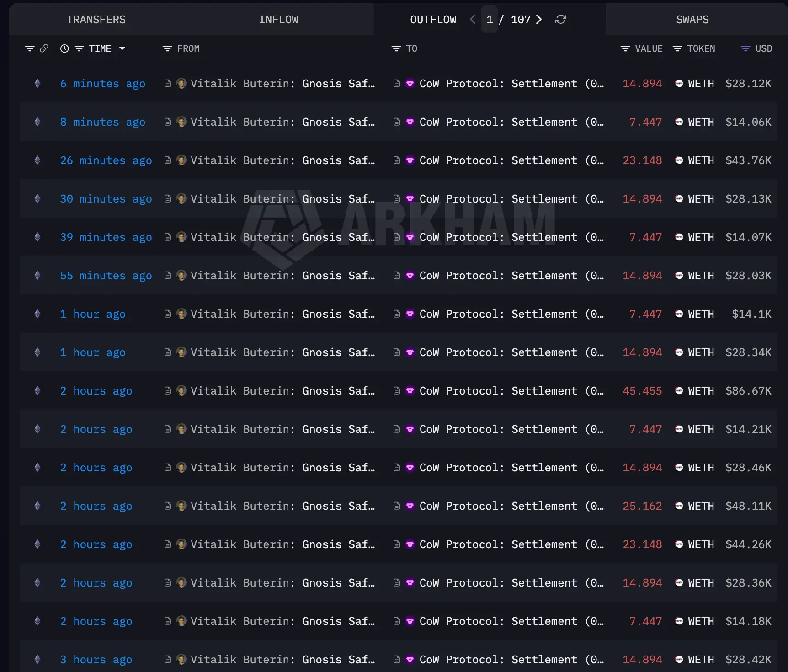The image size is (788, 672).
Task: Click the 23.148 value in $44.26K row
Action: point(642,544)
